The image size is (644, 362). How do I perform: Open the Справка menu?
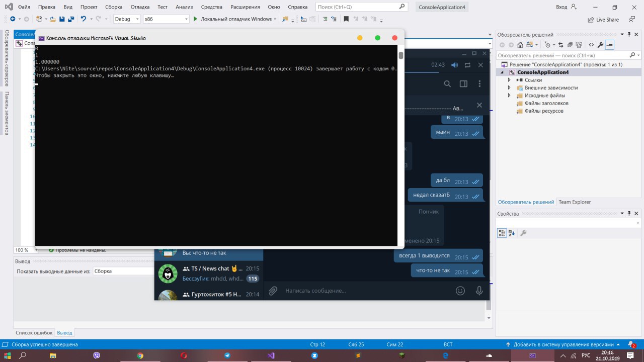[x=297, y=7]
